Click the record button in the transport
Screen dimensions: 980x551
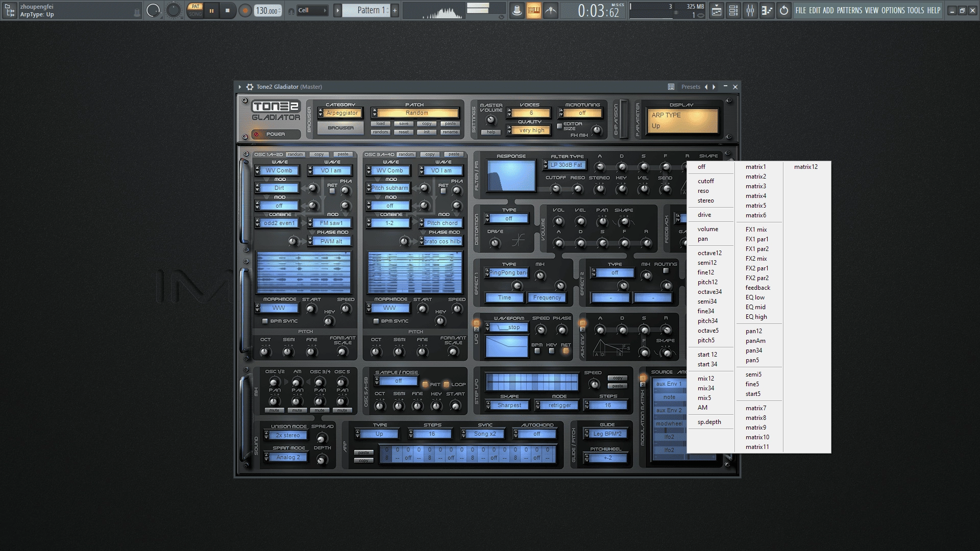coord(246,10)
